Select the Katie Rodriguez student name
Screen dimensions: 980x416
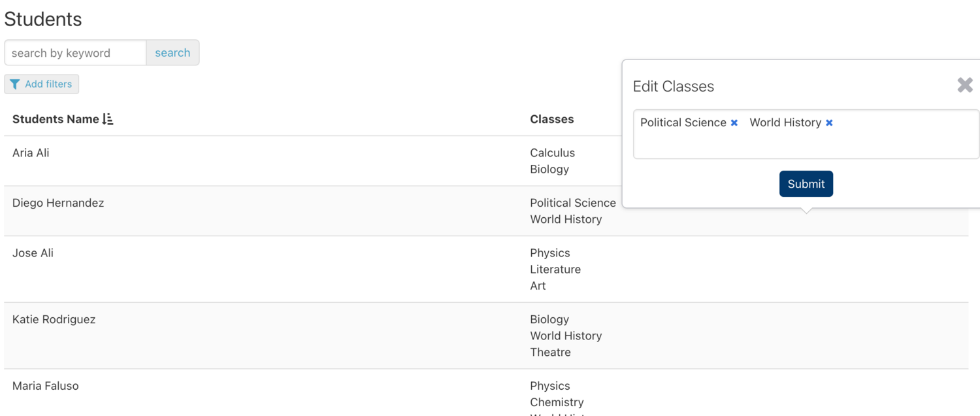(x=54, y=319)
